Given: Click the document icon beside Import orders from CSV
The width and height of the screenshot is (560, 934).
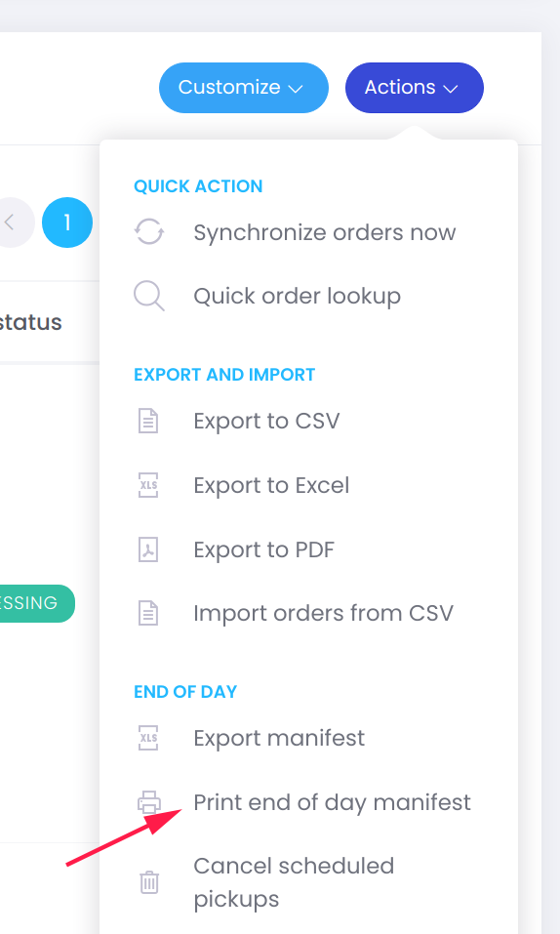Looking at the screenshot, I should point(148,613).
